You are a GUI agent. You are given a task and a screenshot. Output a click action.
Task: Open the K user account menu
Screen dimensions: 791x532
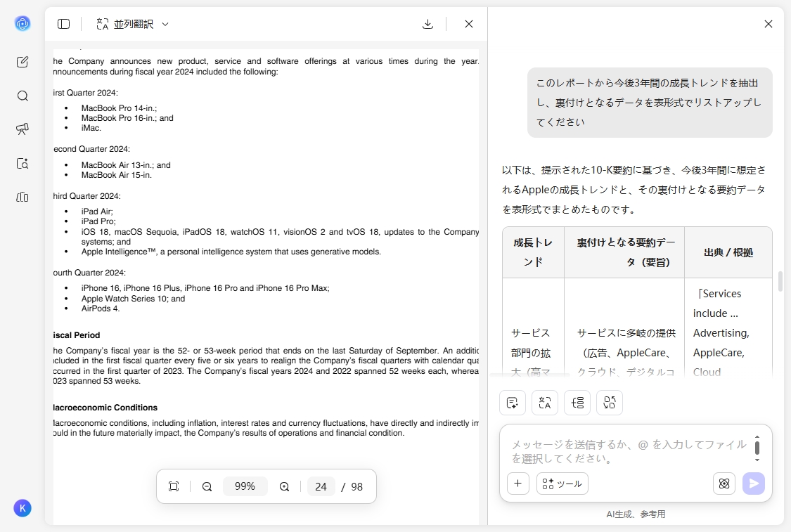22,508
